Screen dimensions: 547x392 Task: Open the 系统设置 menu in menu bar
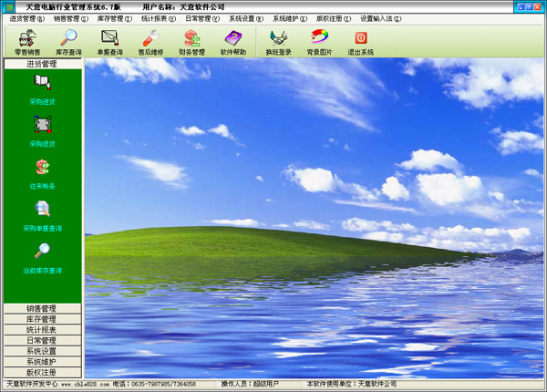click(x=247, y=17)
